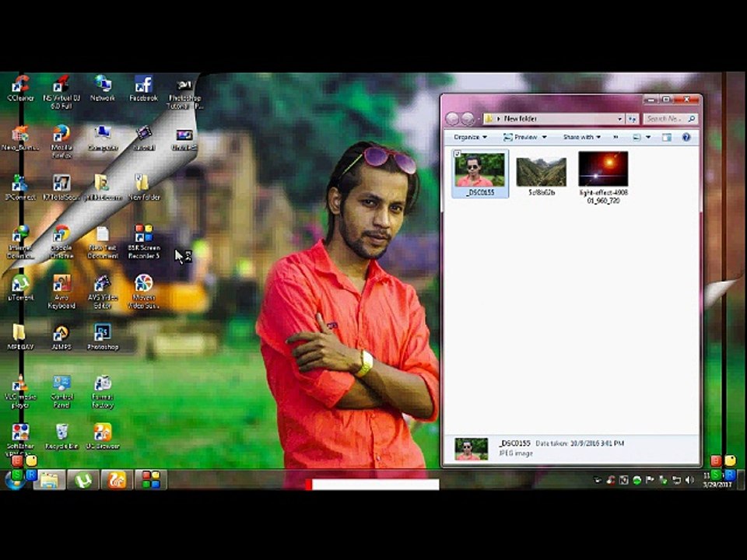Expand the Preview options dropdown arrow
The width and height of the screenshot is (747, 560).
pyautogui.click(x=544, y=137)
